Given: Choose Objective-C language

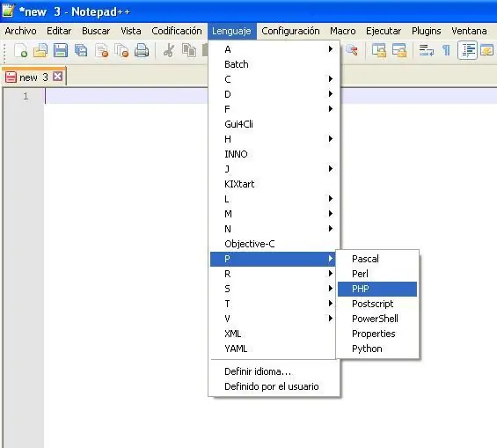Looking at the screenshot, I should click(274, 244).
